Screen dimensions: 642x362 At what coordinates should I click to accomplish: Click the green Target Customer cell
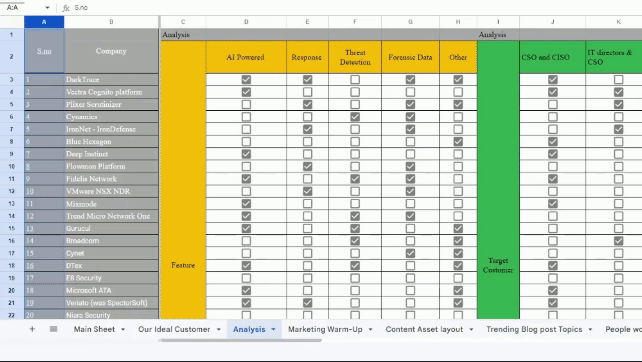498,180
